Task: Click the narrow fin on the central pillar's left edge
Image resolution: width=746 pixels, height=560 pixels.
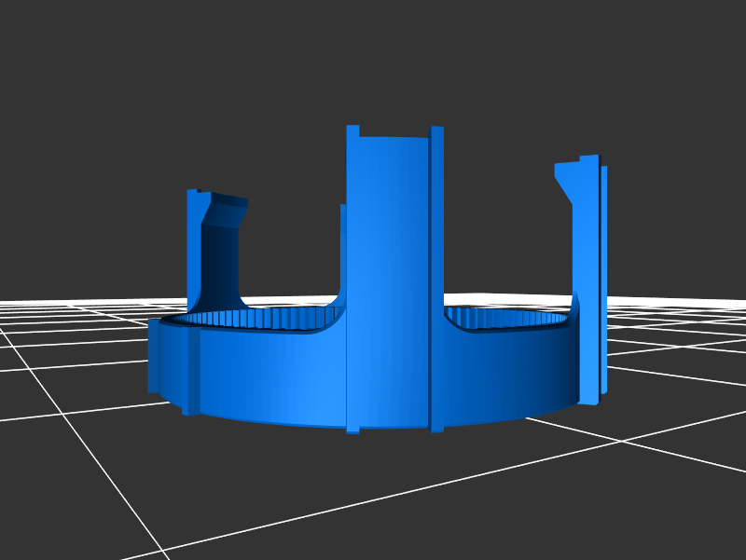Action: click(x=352, y=280)
